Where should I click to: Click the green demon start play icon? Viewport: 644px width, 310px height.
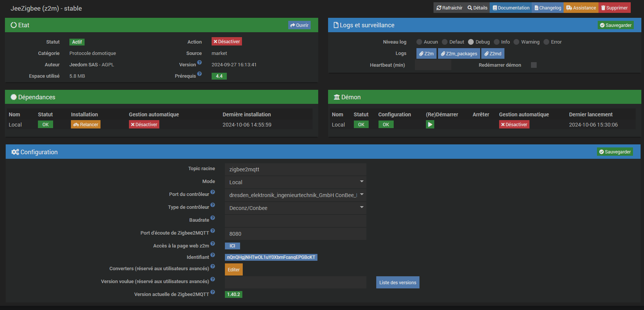(430, 125)
